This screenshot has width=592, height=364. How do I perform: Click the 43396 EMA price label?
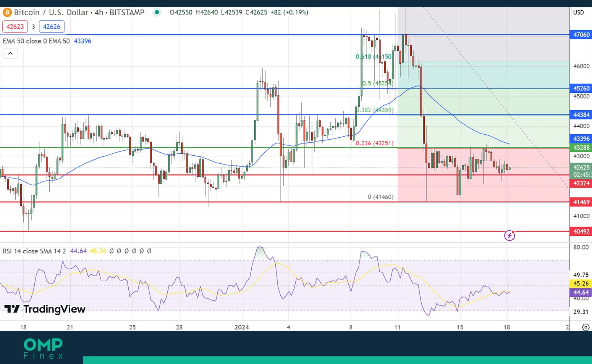tap(581, 139)
